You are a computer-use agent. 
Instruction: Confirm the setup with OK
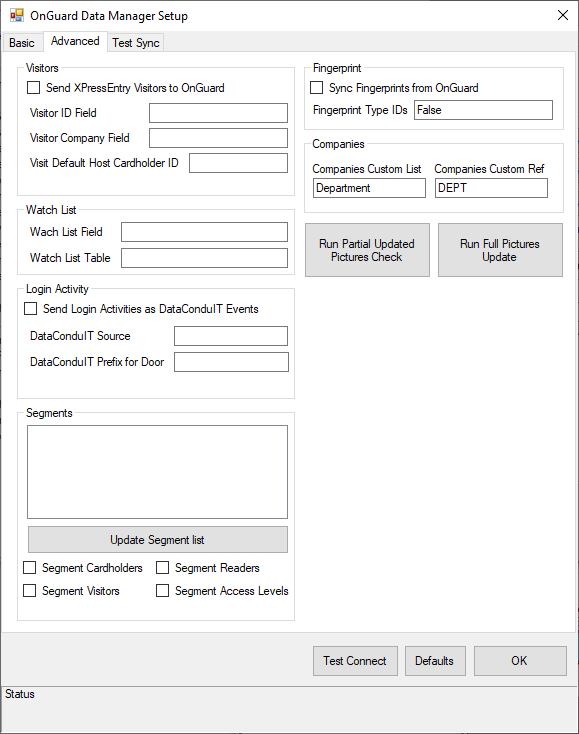coord(520,661)
